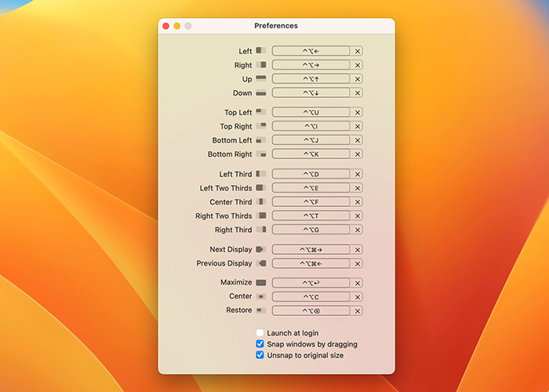Clear the Previous Display shortcut
Screen dimensions: 549x392
(x=357, y=263)
